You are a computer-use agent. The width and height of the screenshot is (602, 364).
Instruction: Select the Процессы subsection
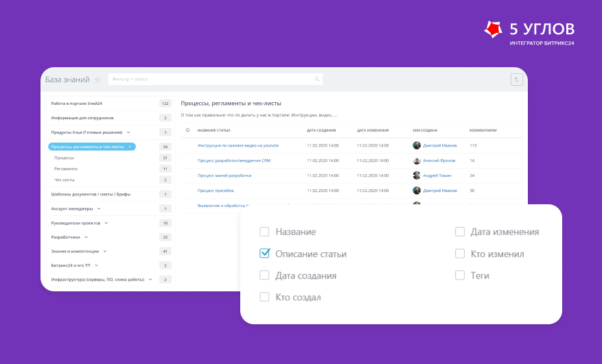pyautogui.click(x=64, y=158)
